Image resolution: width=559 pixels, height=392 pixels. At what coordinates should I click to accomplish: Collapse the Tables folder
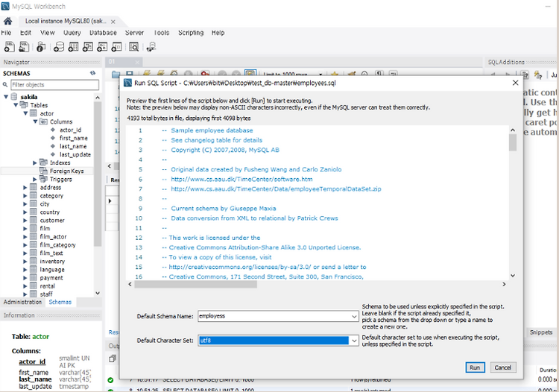point(16,105)
